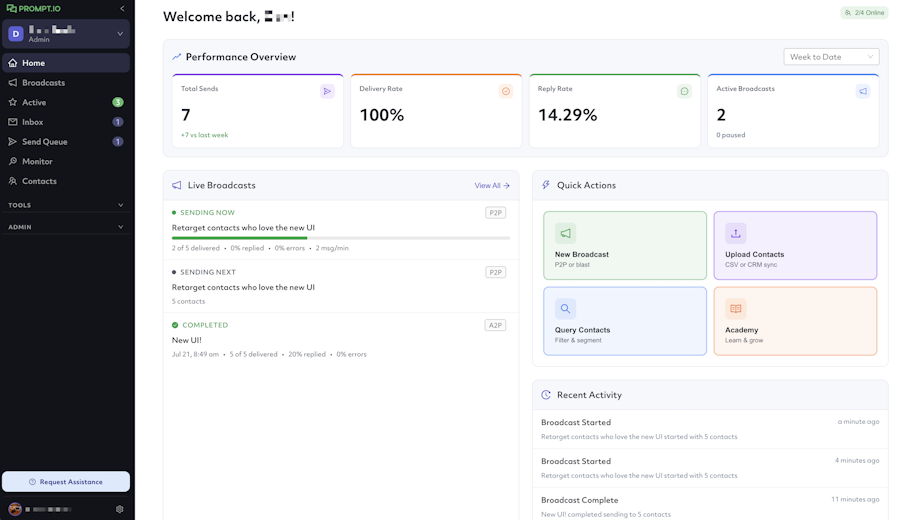Click the Broadcast Complete activity entry
The height and width of the screenshot is (520, 900).
pyautogui.click(x=710, y=505)
